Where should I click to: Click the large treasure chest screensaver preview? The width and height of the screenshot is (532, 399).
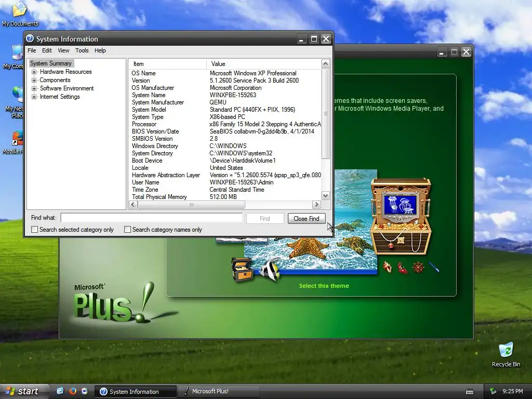[401, 216]
